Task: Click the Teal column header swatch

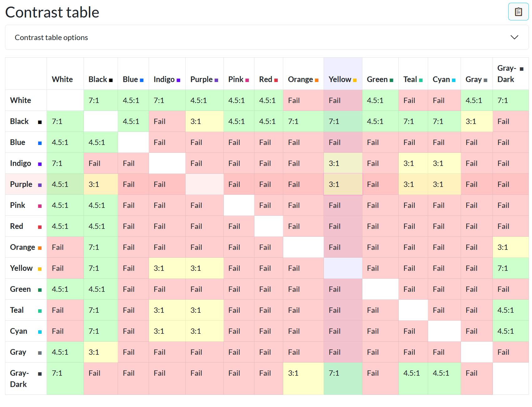Action: (x=421, y=80)
